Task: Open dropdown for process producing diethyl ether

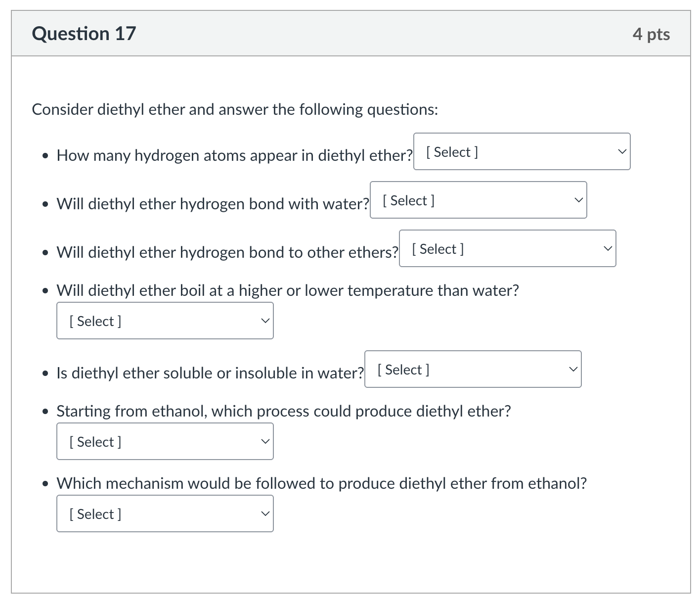Action: [165, 441]
